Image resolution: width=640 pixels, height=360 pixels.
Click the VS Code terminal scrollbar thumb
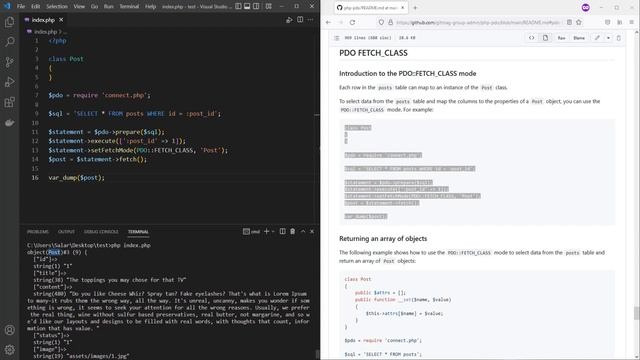318,353
